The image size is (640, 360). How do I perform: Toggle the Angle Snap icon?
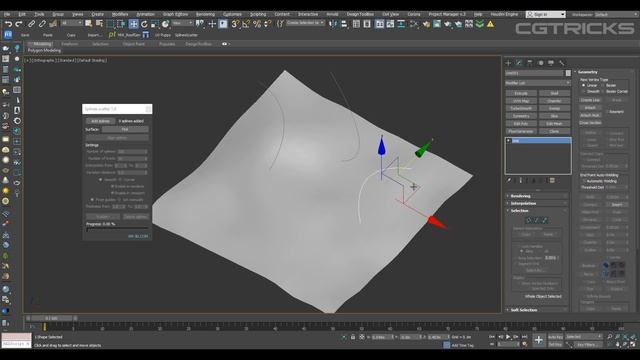(x=246, y=24)
